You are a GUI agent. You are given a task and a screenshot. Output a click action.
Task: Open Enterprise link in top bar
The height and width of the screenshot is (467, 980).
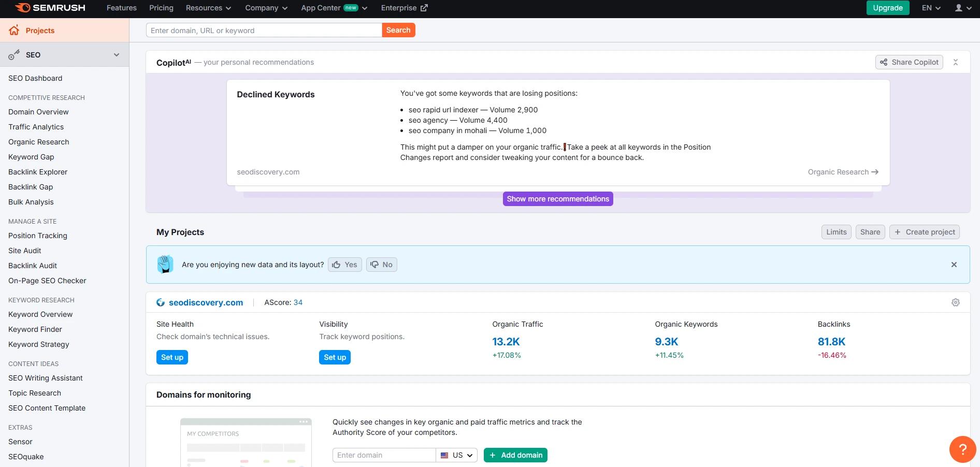(404, 8)
